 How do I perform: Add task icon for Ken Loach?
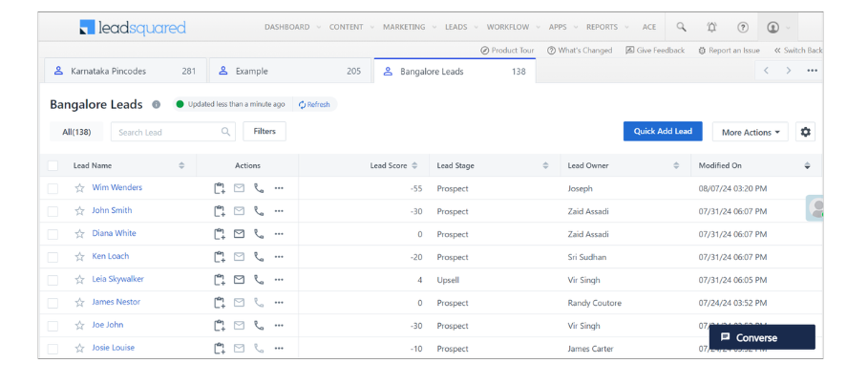[220, 257]
